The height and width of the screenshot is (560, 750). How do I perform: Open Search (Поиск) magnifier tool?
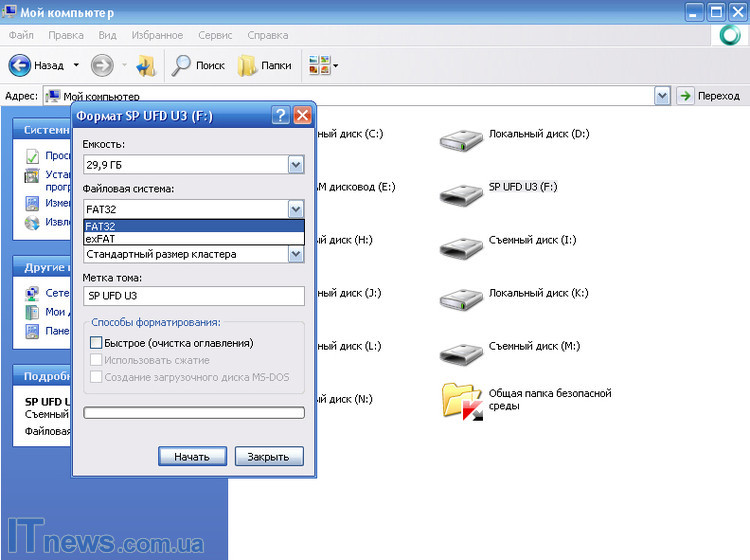tap(182, 66)
